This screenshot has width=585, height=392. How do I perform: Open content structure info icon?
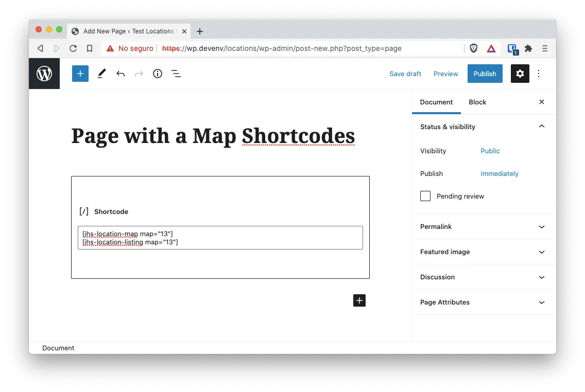pos(158,74)
